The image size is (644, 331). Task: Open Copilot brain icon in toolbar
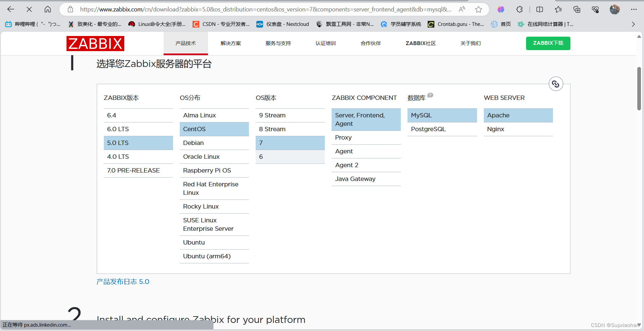pyautogui.click(x=501, y=9)
